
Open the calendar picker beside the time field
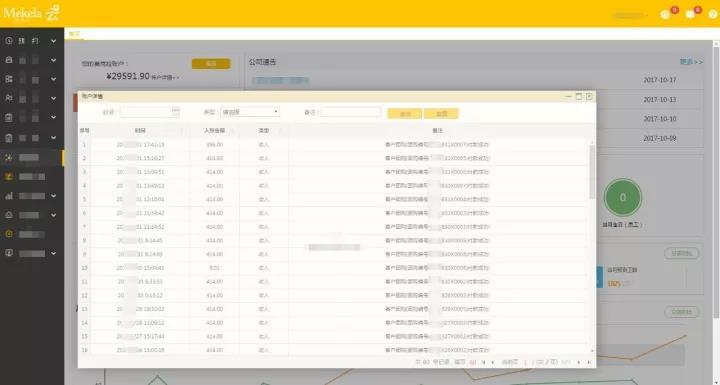point(175,111)
